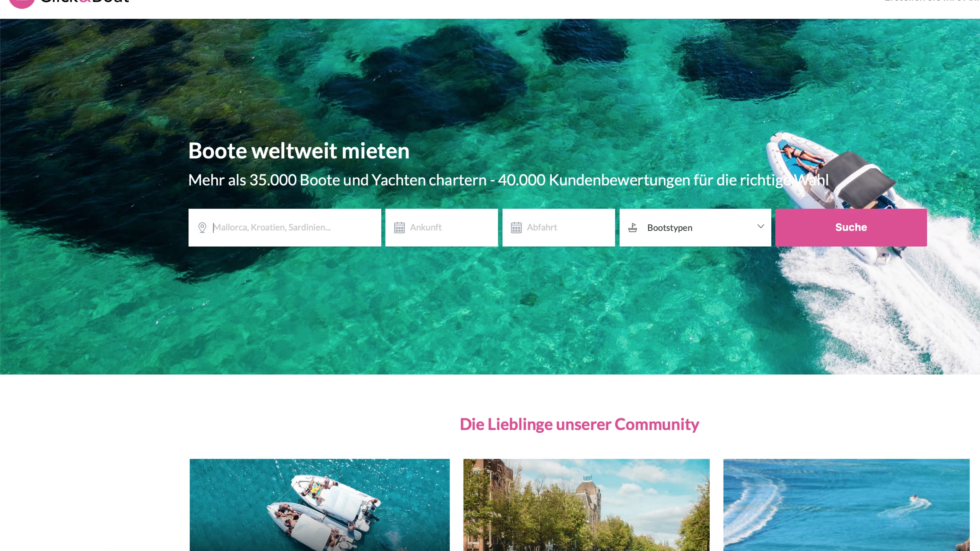The height and width of the screenshot is (551, 980).
Task: Select the Ankunft date field
Action: click(x=441, y=228)
